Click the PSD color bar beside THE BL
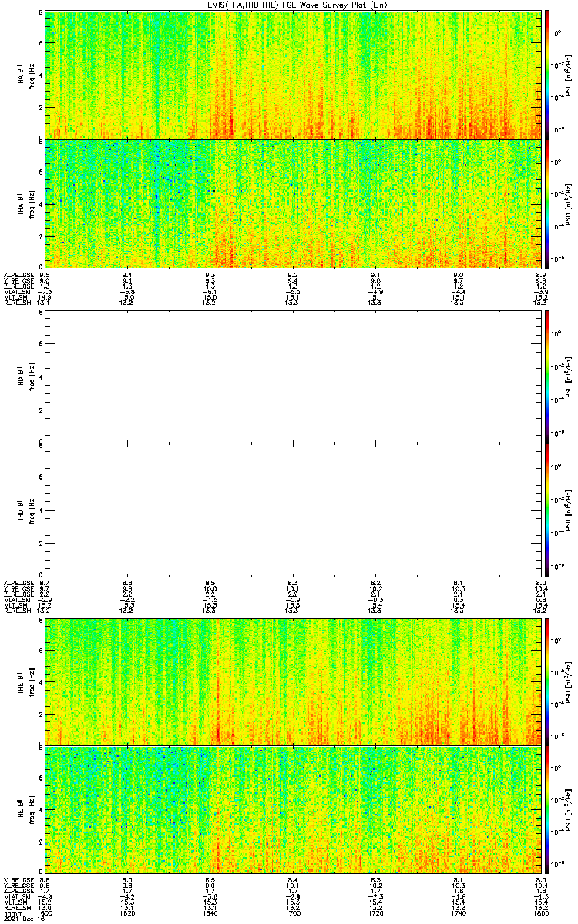The width and height of the screenshot is (578, 924). [547, 681]
